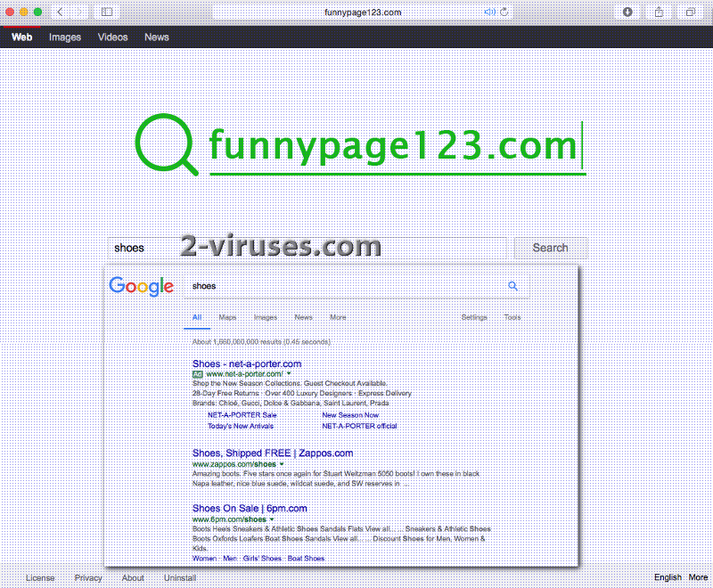Click the funnypage123.com address bar
The image size is (713, 588).
[x=363, y=12]
